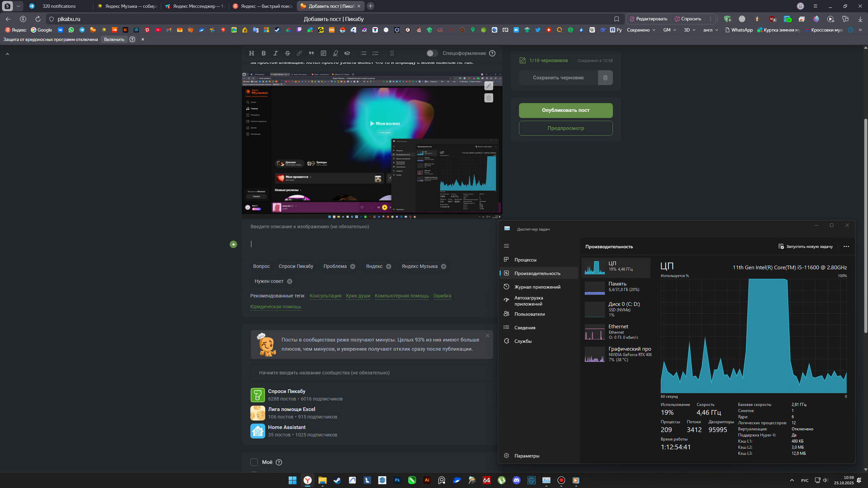Create a numbered list in editor
The image size is (868, 488).
tap(375, 53)
